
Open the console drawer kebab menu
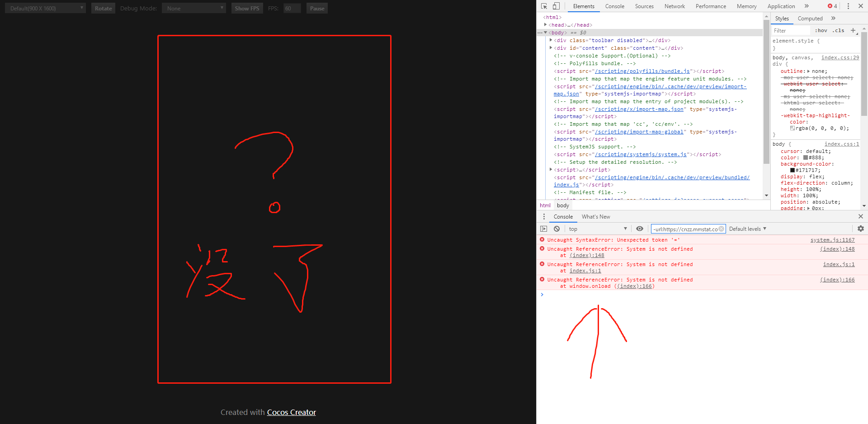[x=544, y=217]
